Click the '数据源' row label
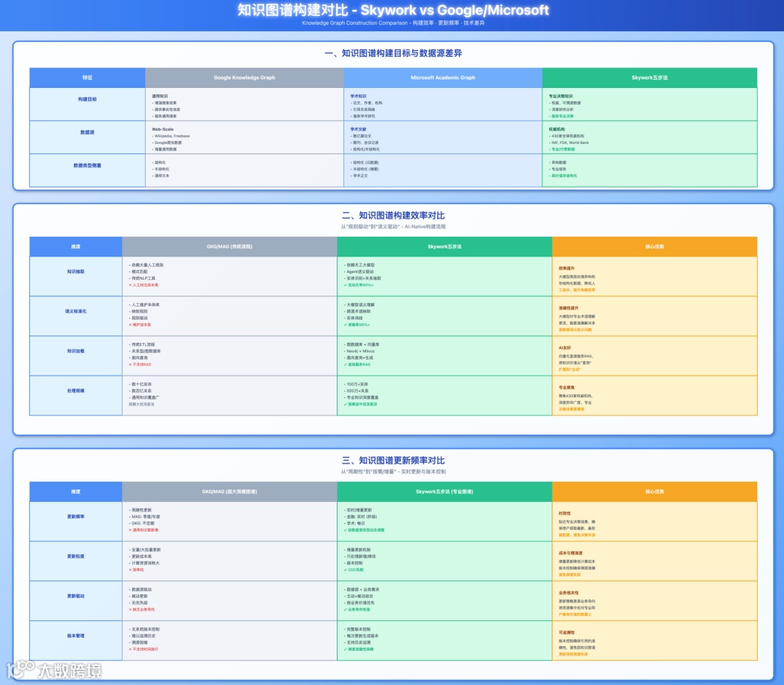Viewport: 784px width, 685px height. pos(88,132)
